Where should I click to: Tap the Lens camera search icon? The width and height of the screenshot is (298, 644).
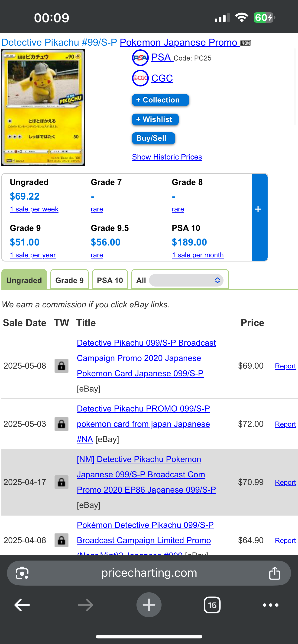click(x=22, y=573)
